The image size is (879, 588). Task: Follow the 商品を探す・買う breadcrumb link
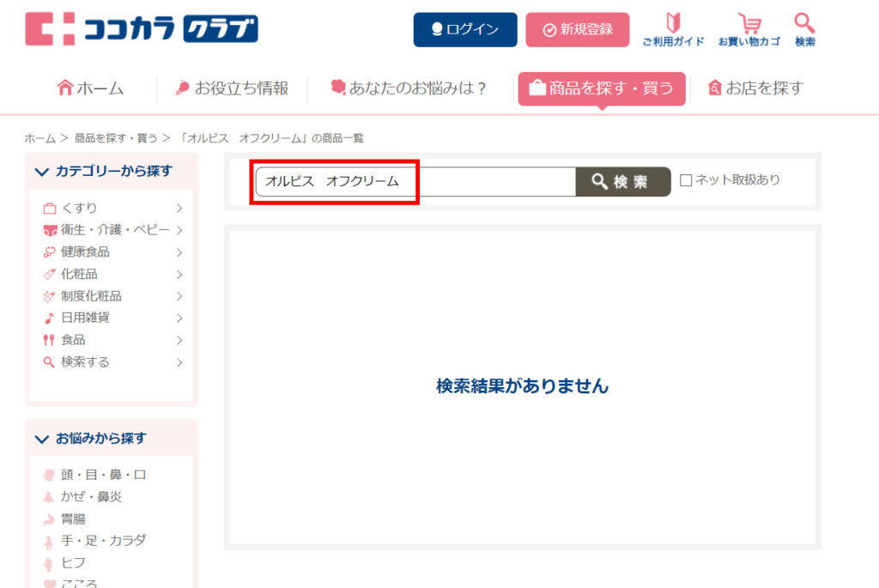[x=116, y=138]
